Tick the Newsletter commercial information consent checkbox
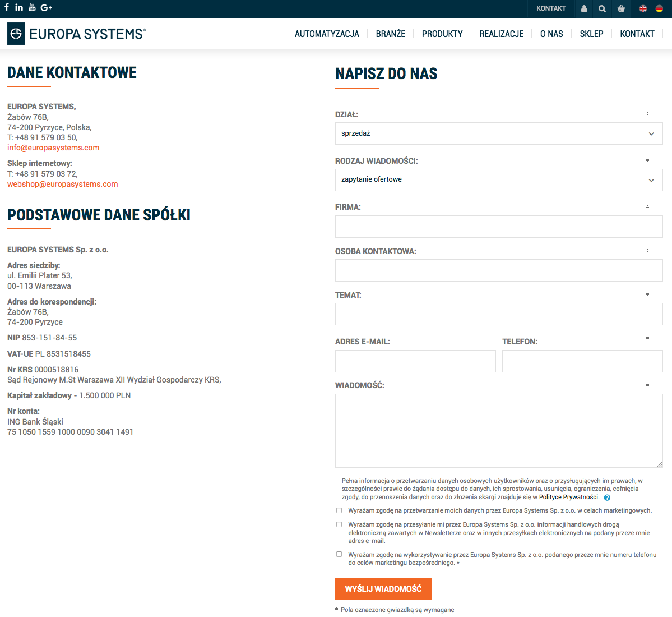 point(339,524)
